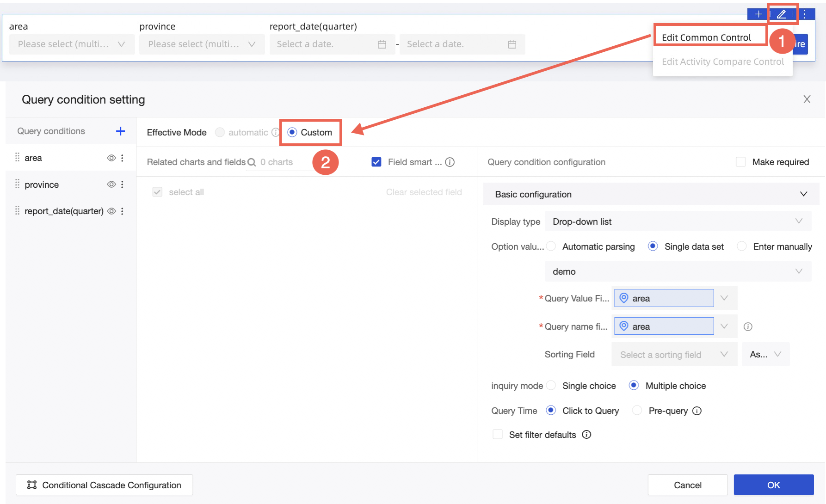This screenshot has width=826, height=504.
Task: Collapse the Basic configuration section
Action: point(803,194)
